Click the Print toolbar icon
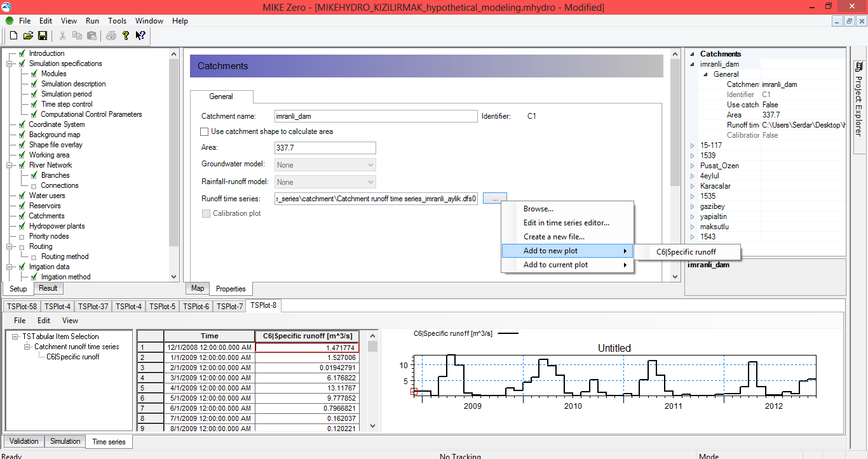This screenshot has height=459, width=868. coord(111,36)
